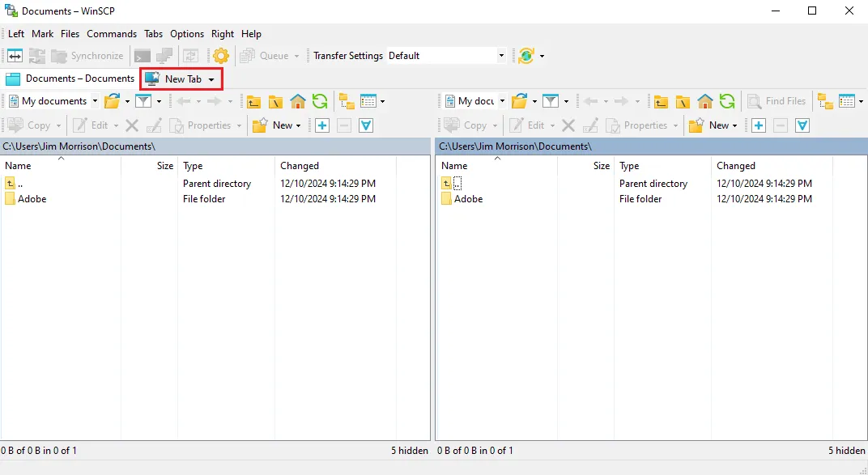Image resolution: width=868 pixels, height=475 pixels.
Task: Click the left panel New folder button
Action: pos(275,125)
